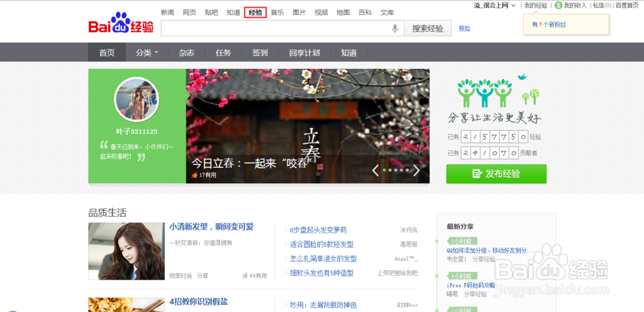644x312 pixels.
Task: Click author name 高思丽
Action: click(409, 244)
